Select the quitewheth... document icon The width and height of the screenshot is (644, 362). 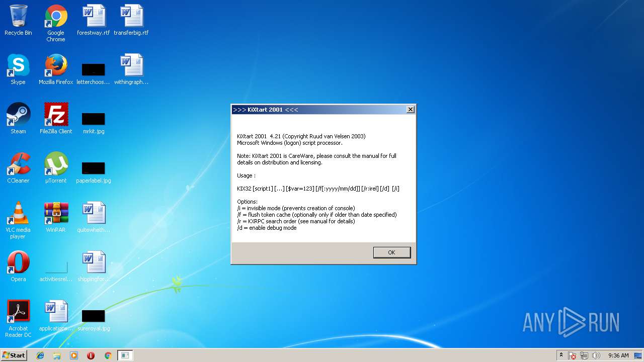click(x=94, y=217)
